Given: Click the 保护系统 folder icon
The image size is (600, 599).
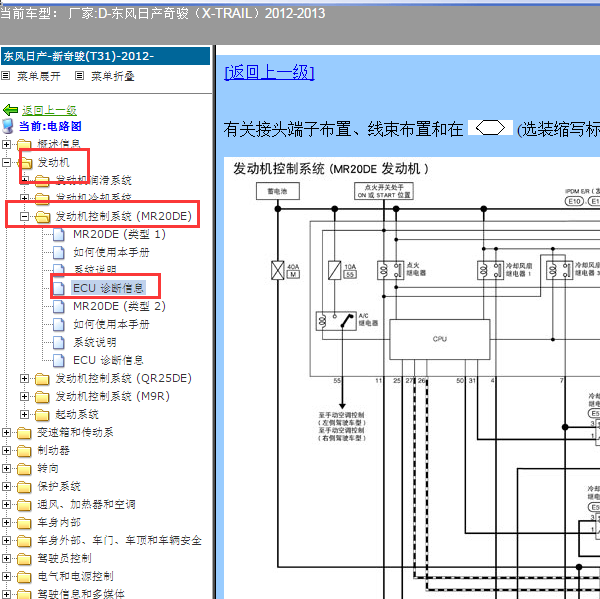Looking at the screenshot, I should click(x=24, y=487).
